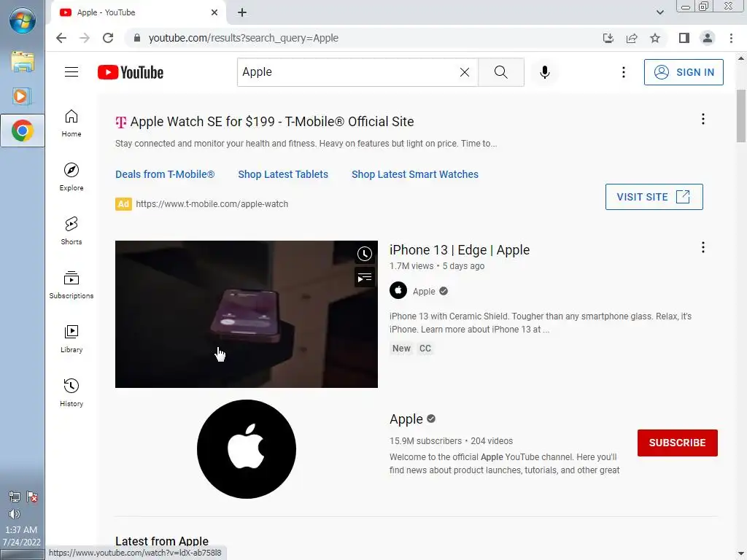The height and width of the screenshot is (560, 747).
Task: Open Library in the sidebar
Action: (x=71, y=338)
